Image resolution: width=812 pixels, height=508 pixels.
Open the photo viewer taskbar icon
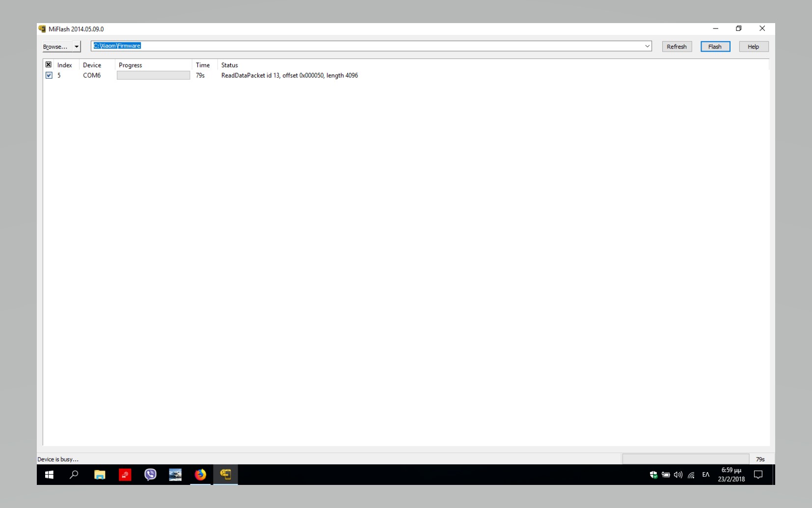point(175,475)
